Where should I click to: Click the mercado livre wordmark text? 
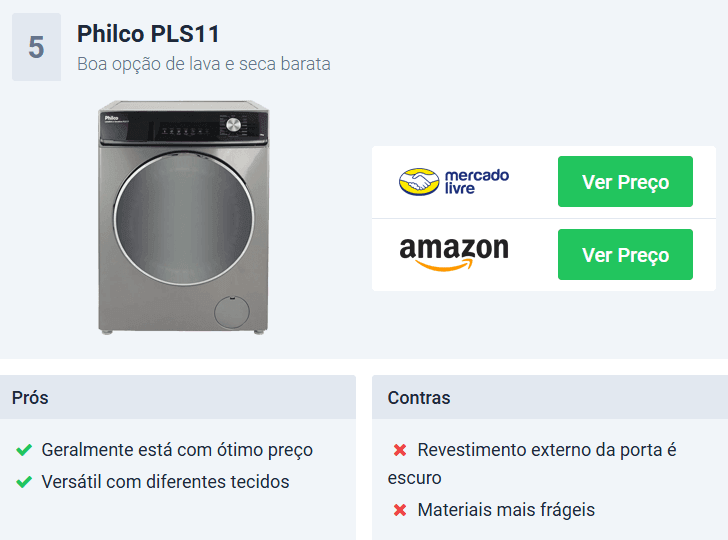point(477,182)
